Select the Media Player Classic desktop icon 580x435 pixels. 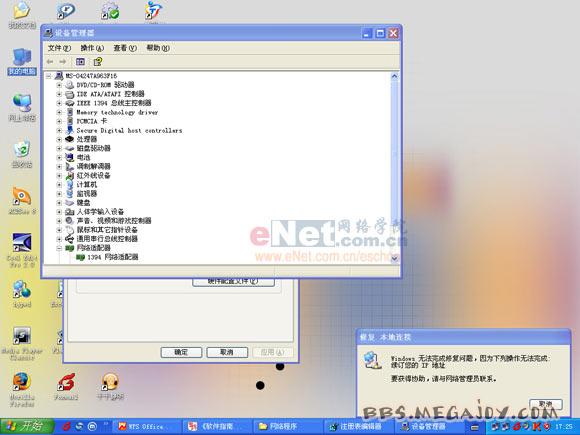(22, 344)
